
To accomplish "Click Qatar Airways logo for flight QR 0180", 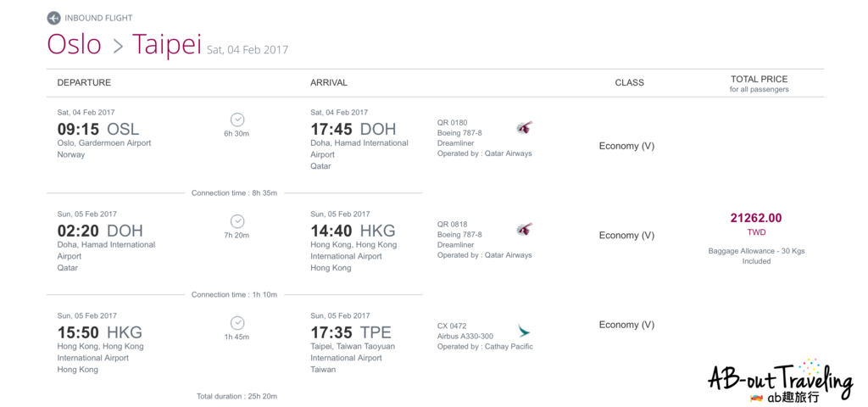I will 525,128.
